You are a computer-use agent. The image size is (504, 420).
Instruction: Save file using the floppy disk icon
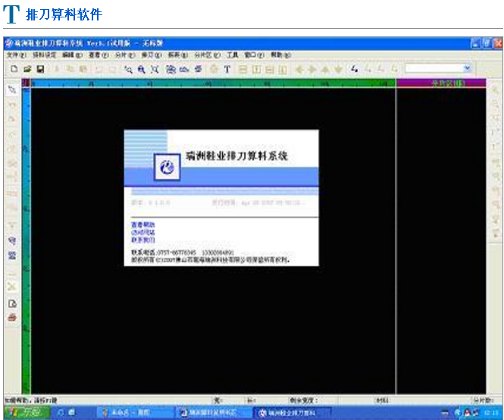[40, 69]
